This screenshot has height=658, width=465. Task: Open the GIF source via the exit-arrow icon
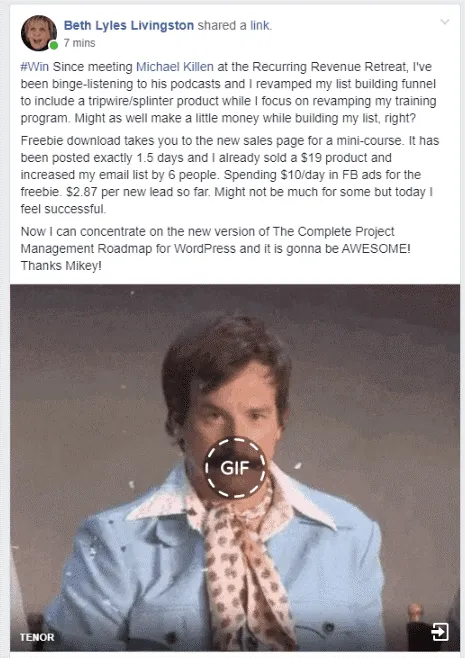point(440,632)
